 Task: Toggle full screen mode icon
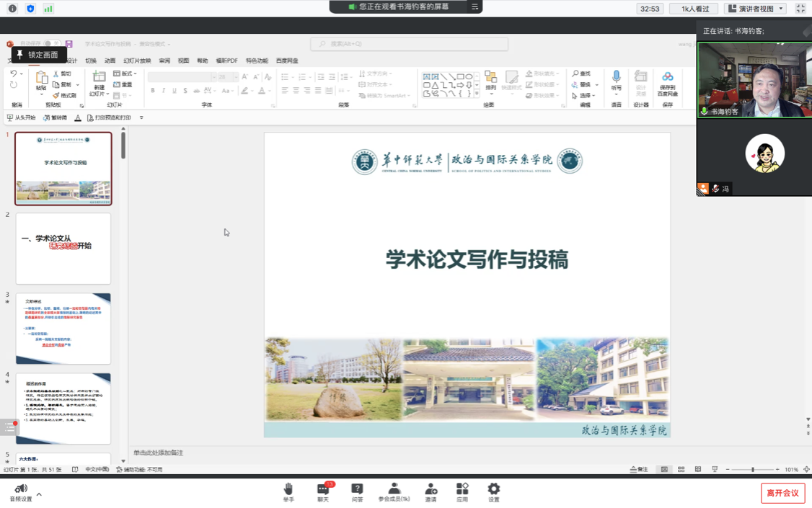point(800,9)
